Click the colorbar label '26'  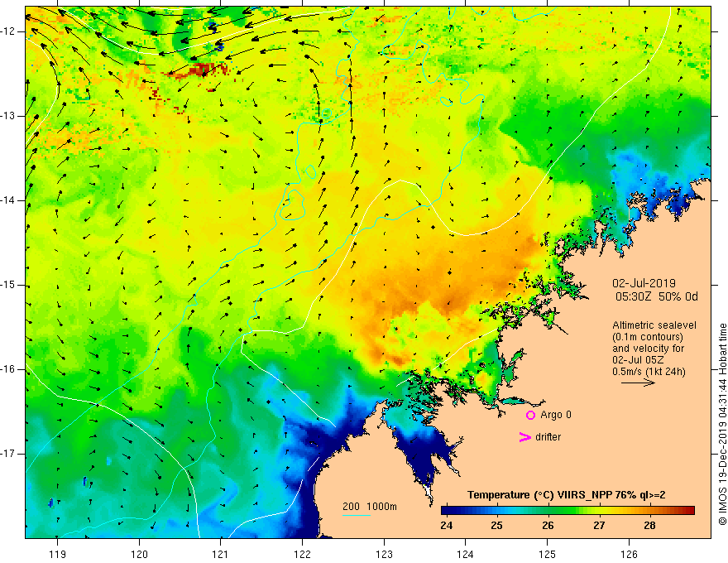pyautogui.click(x=548, y=526)
